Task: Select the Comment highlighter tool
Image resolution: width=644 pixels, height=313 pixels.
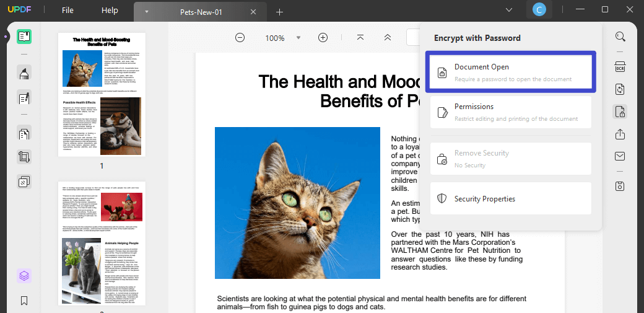Action: (24, 73)
